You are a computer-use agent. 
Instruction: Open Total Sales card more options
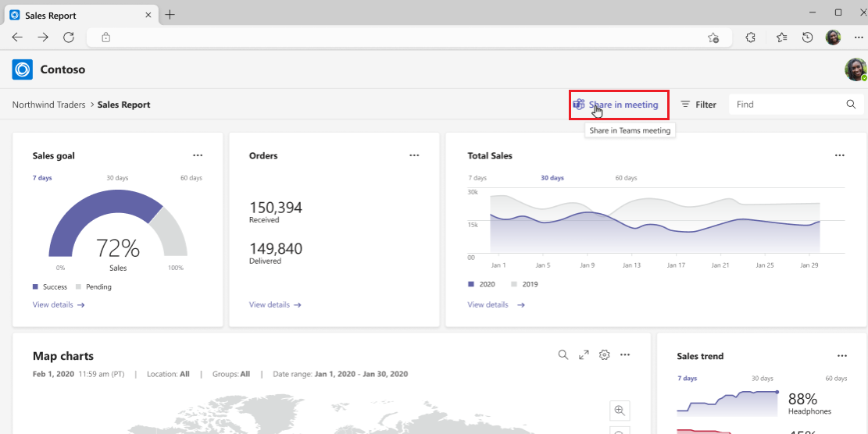coord(839,155)
